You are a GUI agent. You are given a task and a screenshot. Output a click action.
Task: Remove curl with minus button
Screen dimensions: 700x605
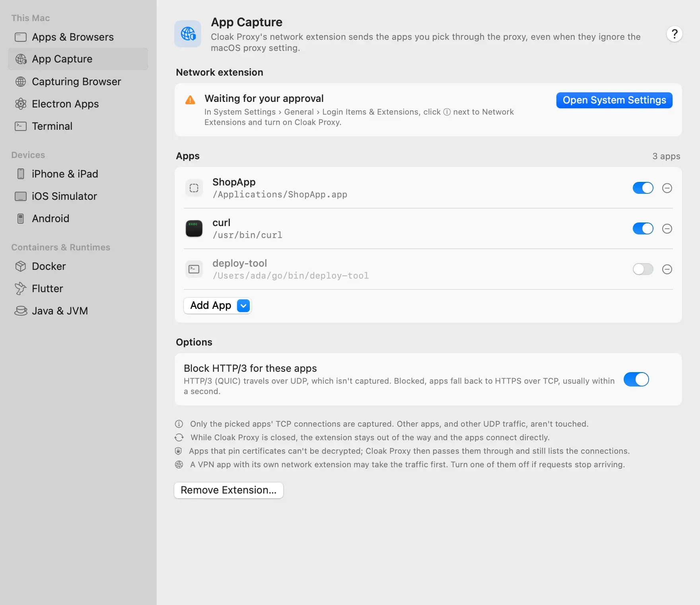(667, 228)
